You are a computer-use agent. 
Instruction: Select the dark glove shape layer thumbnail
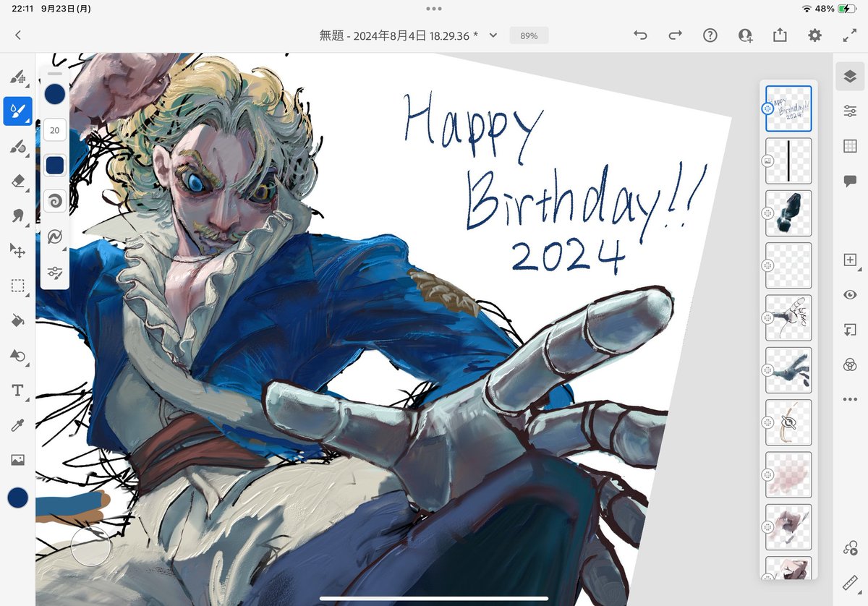click(x=788, y=213)
